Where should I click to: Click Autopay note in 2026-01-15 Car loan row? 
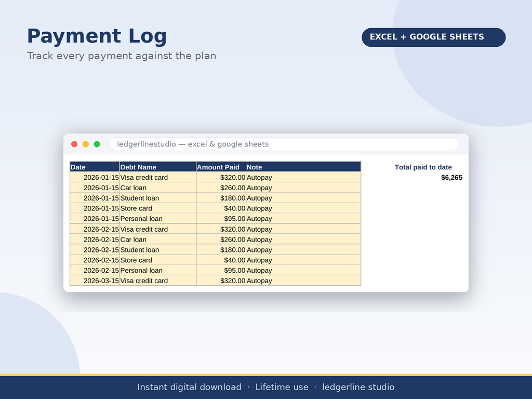pos(303,188)
